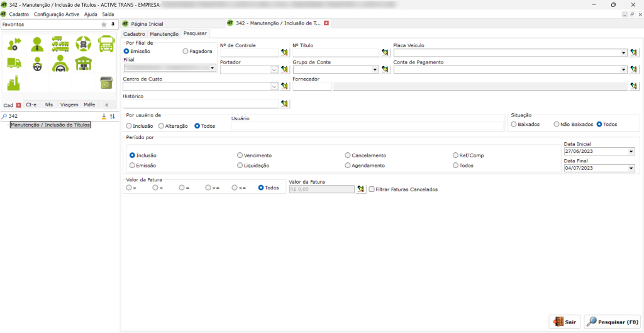Open the factory favorite icon
Viewport: 644px width, 333px height.
(14, 82)
